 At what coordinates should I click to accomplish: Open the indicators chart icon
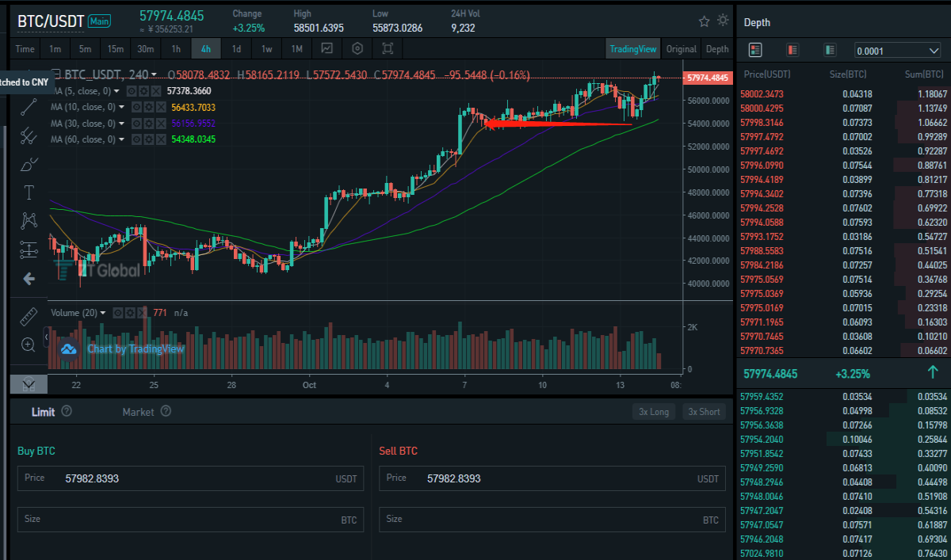click(327, 49)
